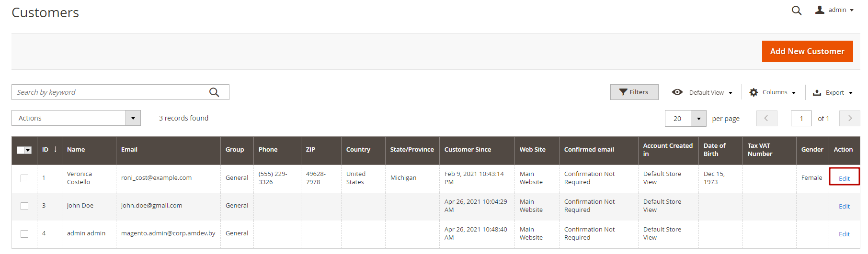Expand the per page count dropdown
The height and width of the screenshot is (254, 868).
[698, 119]
